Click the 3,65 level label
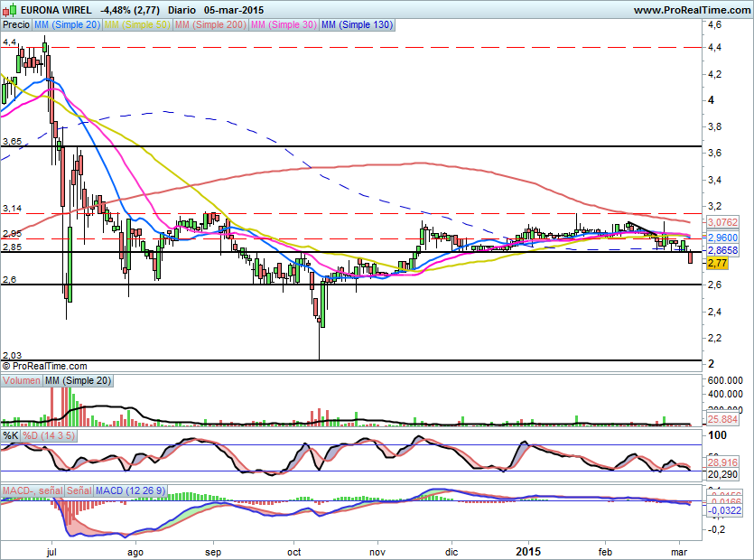This screenshot has height=560, width=754. 12,142
